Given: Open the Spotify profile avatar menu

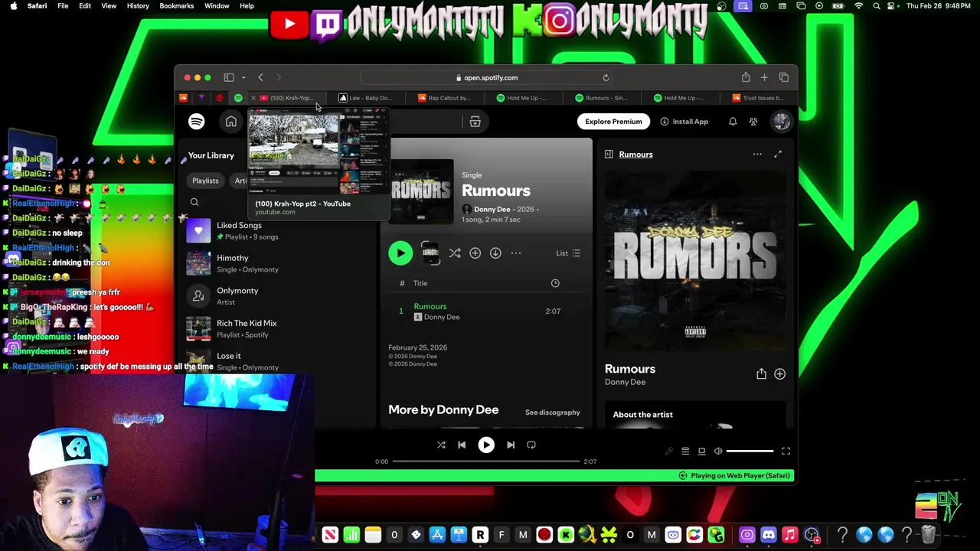Looking at the screenshot, I should point(781,121).
